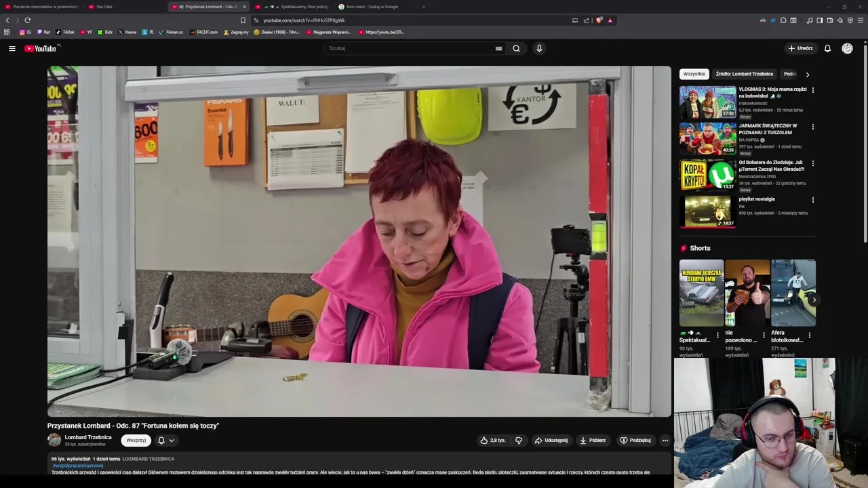Open the YouTube guide hamburger menu
Screen dimensions: 868x488
pos(12,48)
